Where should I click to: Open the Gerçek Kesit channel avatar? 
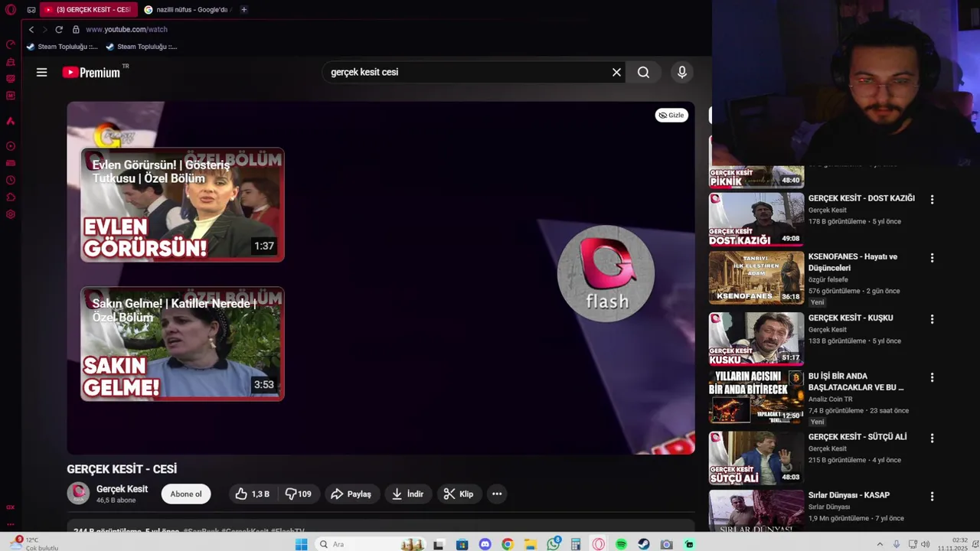78,494
